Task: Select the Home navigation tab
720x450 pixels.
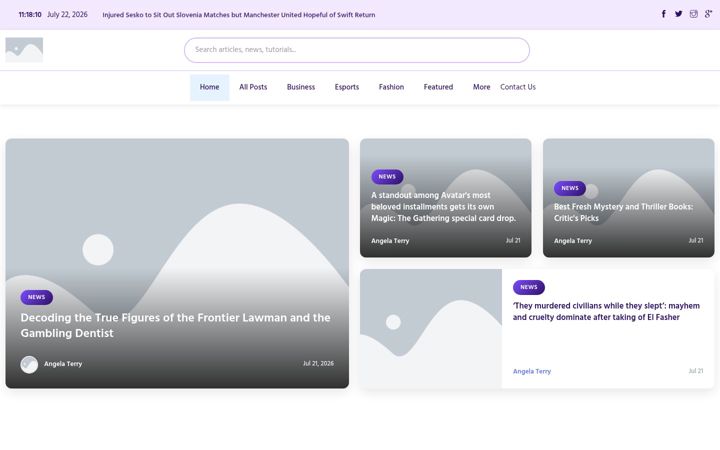Action: coord(209,87)
